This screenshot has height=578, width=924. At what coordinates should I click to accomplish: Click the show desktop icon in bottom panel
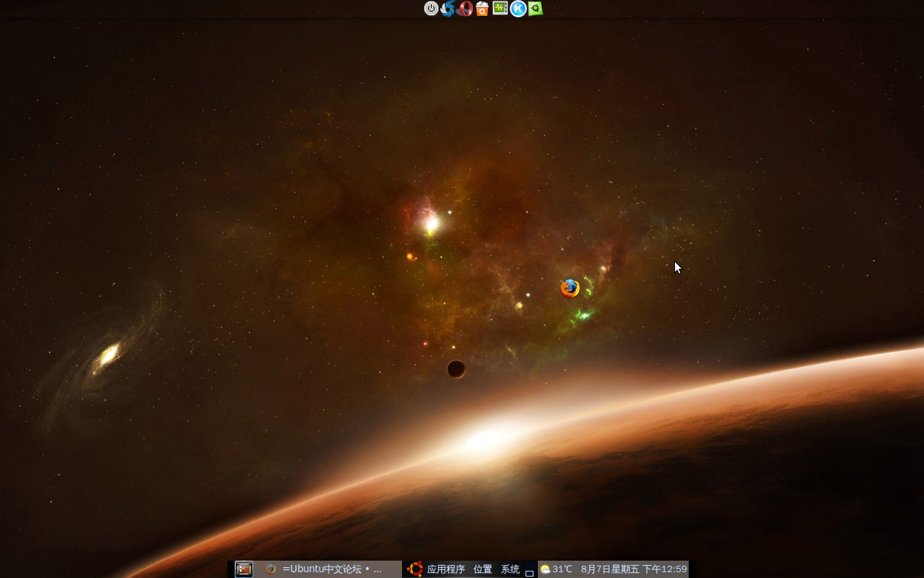[244, 569]
